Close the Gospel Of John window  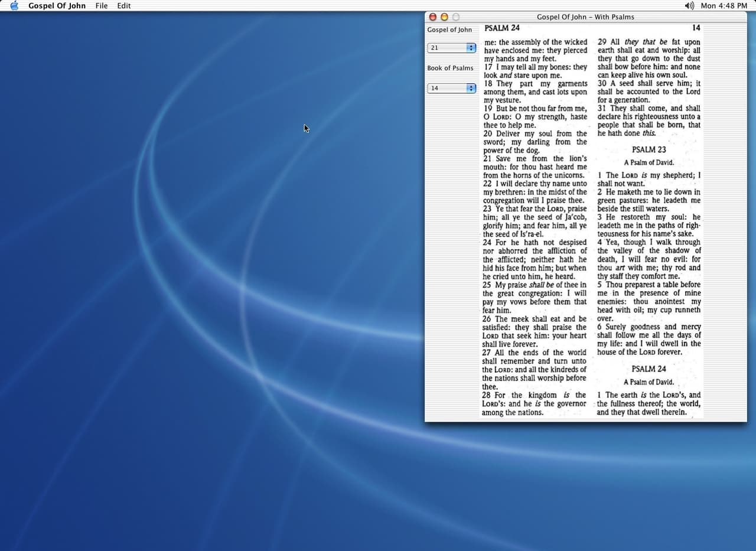tap(433, 17)
